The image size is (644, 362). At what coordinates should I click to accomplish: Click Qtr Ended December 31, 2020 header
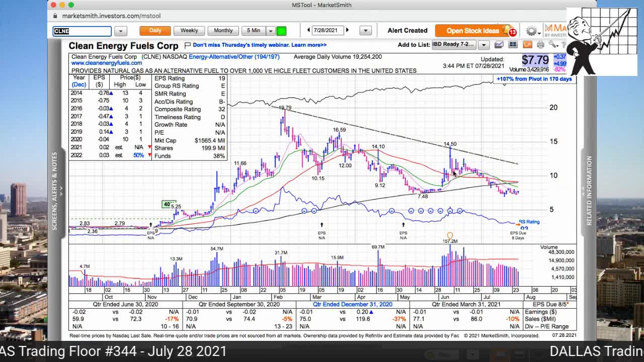(x=353, y=305)
